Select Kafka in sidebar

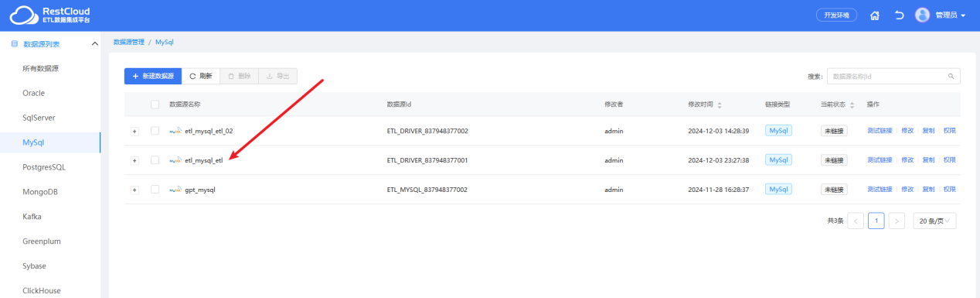point(32,217)
